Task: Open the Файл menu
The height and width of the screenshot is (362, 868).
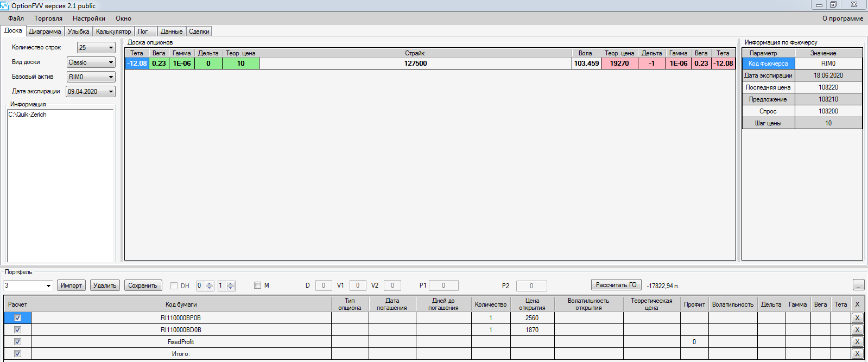Action: pyautogui.click(x=16, y=18)
